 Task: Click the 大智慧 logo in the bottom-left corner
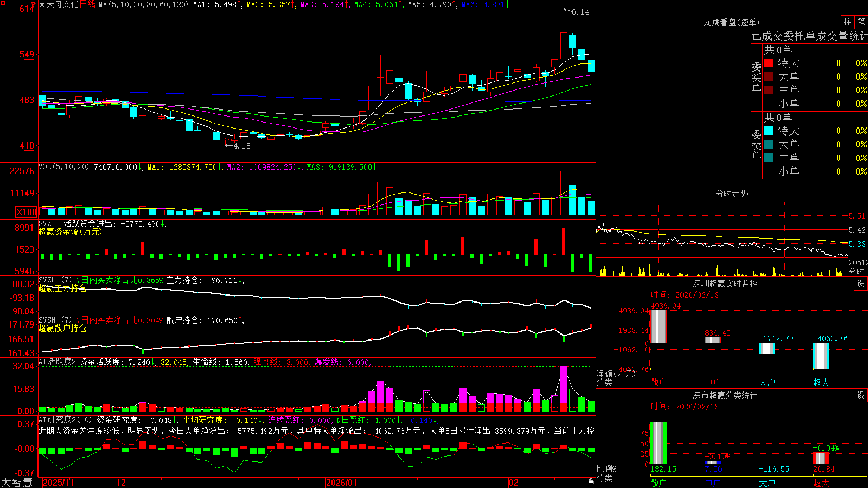click(17, 483)
